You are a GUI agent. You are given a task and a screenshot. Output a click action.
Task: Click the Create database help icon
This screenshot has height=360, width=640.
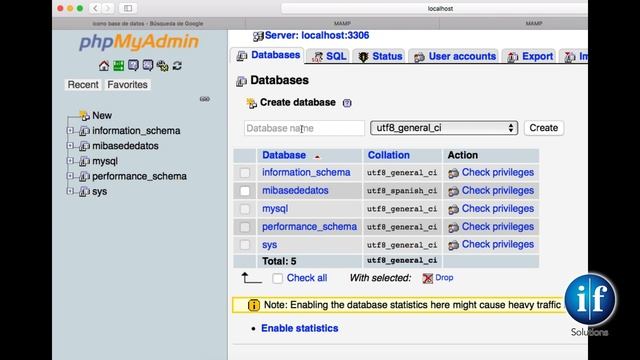347,103
